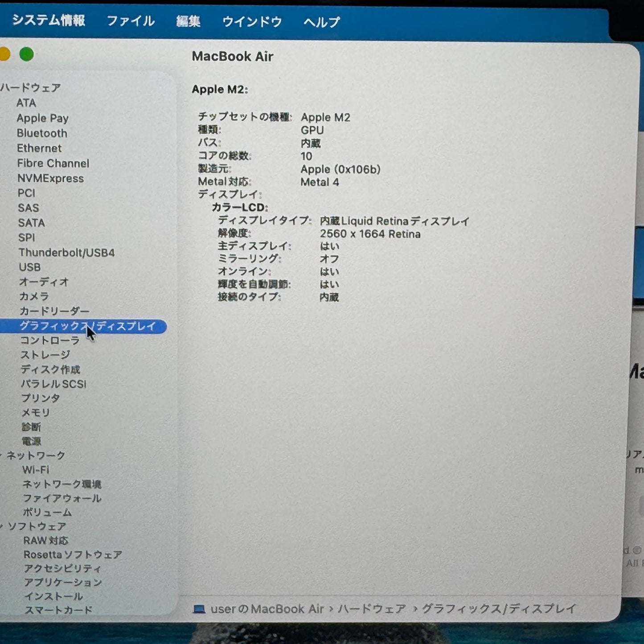The width and height of the screenshot is (644, 644).
Task: Select カメラ in the sidebar
Action: (x=34, y=296)
